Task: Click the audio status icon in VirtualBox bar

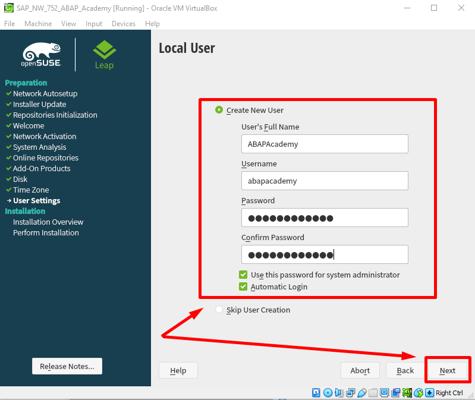Action: tap(339, 392)
